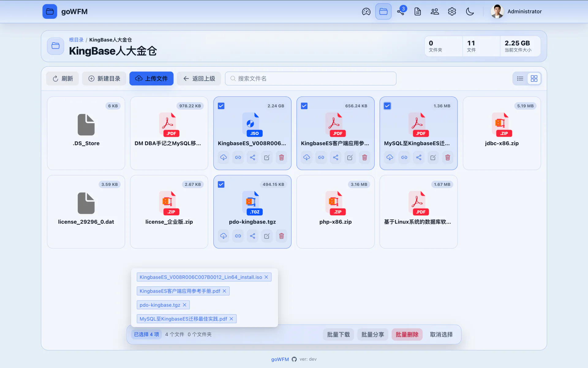Click the goWFM logo icon
The height and width of the screenshot is (368, 588).
pos(50,12)
